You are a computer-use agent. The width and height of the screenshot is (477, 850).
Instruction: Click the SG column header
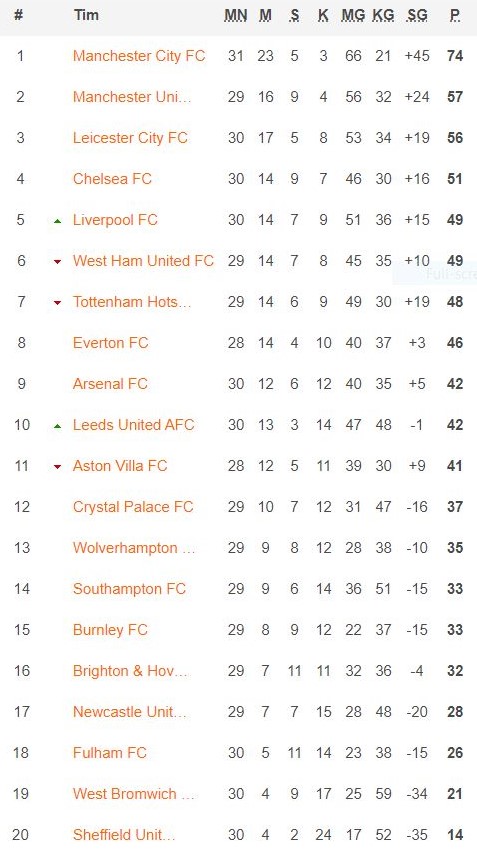417,16
